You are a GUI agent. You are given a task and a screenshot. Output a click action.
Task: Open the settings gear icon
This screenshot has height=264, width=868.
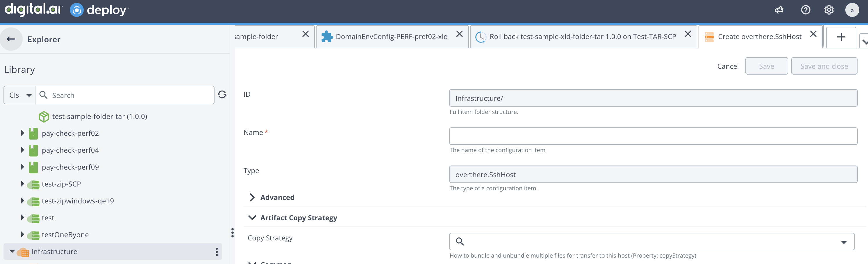(828, 10)
